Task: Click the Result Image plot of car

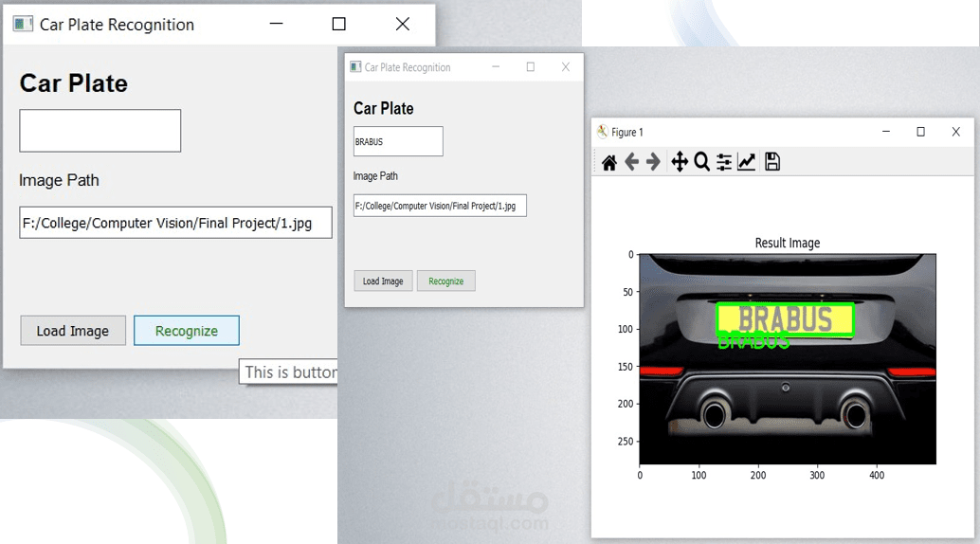Action: coord(788,359)
